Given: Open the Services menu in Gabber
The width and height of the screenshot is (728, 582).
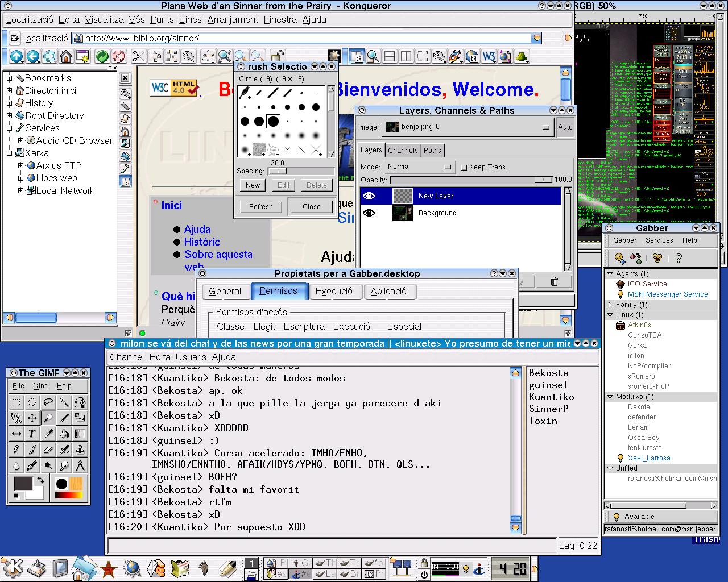Looking at the screenshot, I should click(x=659, y=240).
